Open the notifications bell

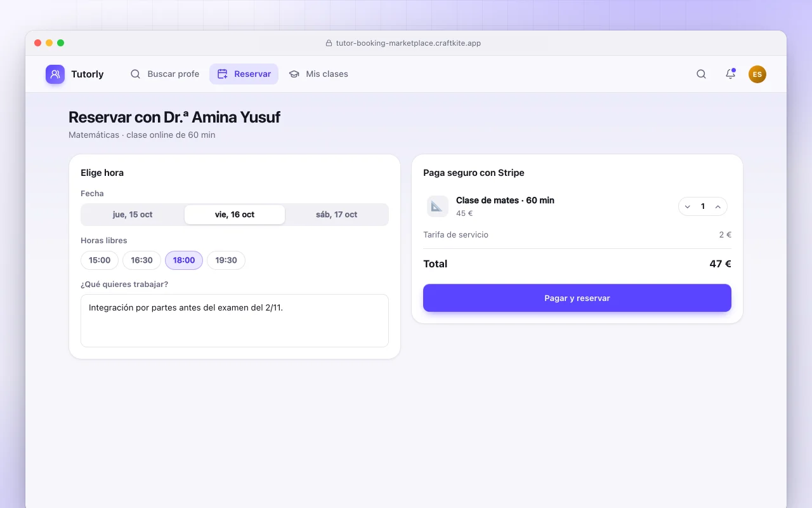pyautogui.click(x=730, y=74)
